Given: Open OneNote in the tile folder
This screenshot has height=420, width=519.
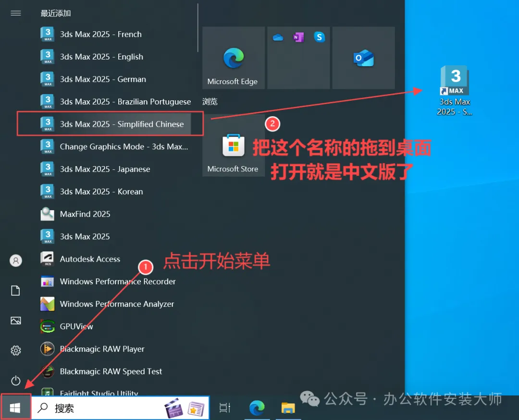Looking at the screenshot, I should pyautogui.click(x=298, y=37).
